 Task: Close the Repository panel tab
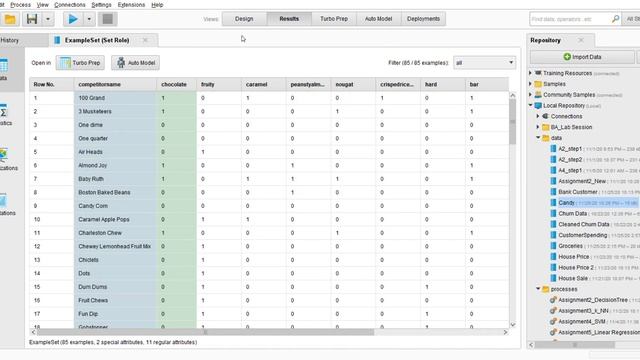[581, 40]
